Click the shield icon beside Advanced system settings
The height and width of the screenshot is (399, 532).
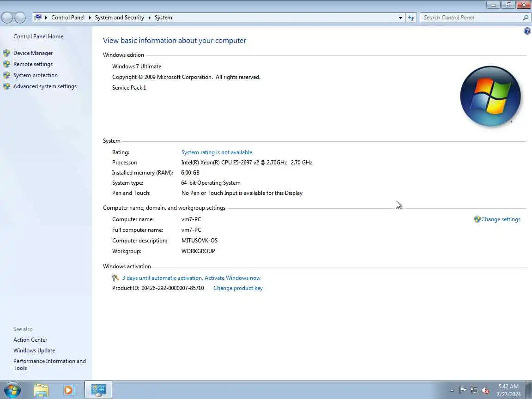point(6,86)
